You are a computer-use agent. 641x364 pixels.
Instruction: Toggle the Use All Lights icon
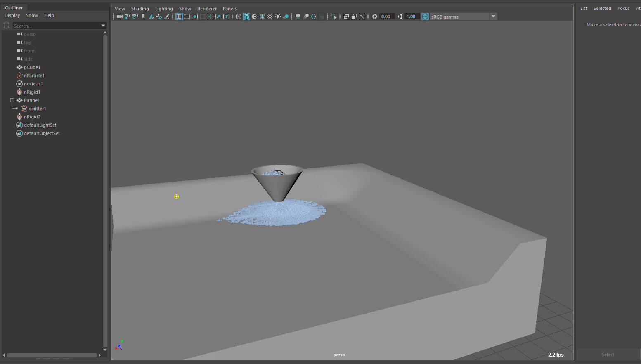click(x=277, y=17)
